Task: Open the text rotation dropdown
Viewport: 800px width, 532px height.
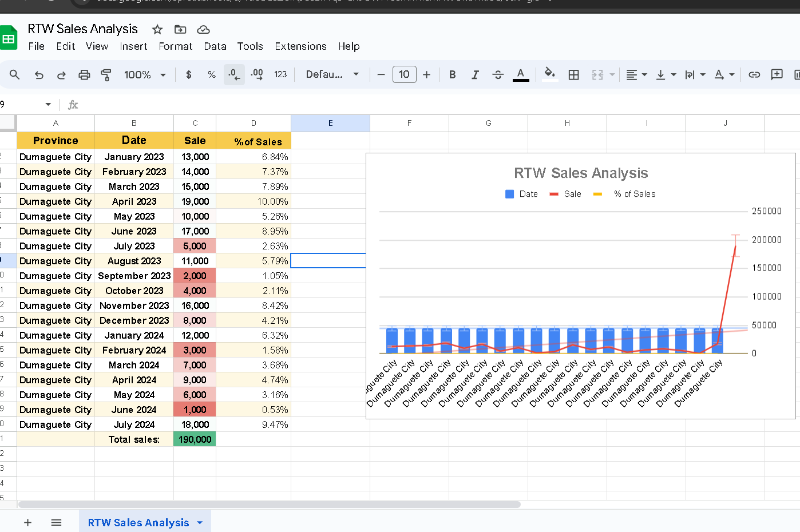Action: click(x=724, y=74)
